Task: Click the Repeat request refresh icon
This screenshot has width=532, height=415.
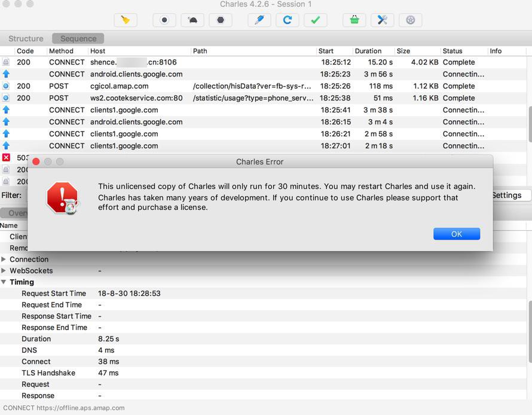Action: [288, 20]
